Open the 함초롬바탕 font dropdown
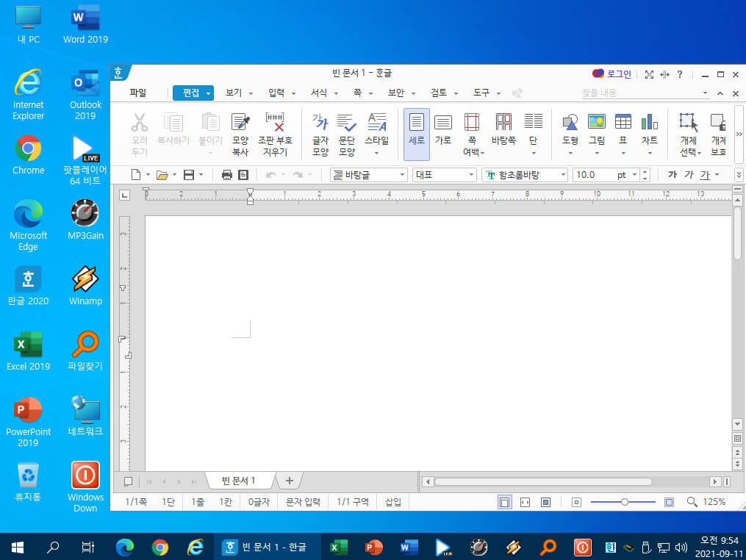 click(563, 175)
